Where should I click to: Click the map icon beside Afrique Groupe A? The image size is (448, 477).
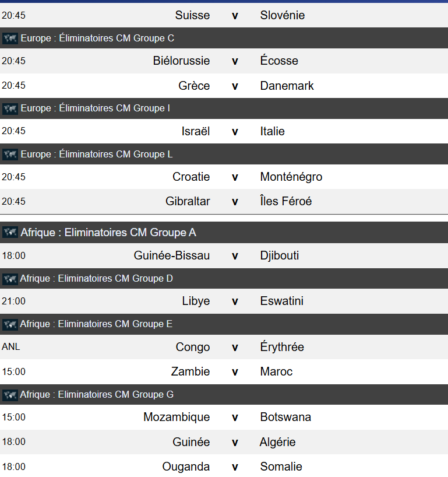click(x=10, y=233)
